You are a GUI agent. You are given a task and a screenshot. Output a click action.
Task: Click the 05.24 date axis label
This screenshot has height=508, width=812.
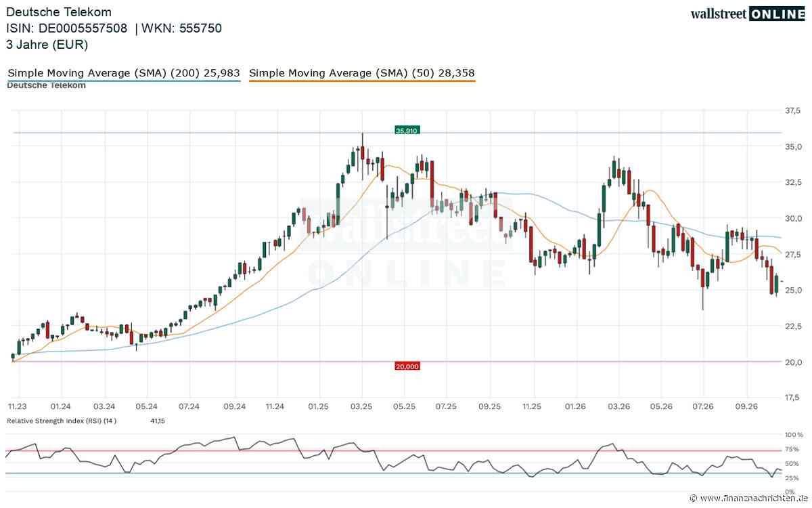[x=146, y=406]
